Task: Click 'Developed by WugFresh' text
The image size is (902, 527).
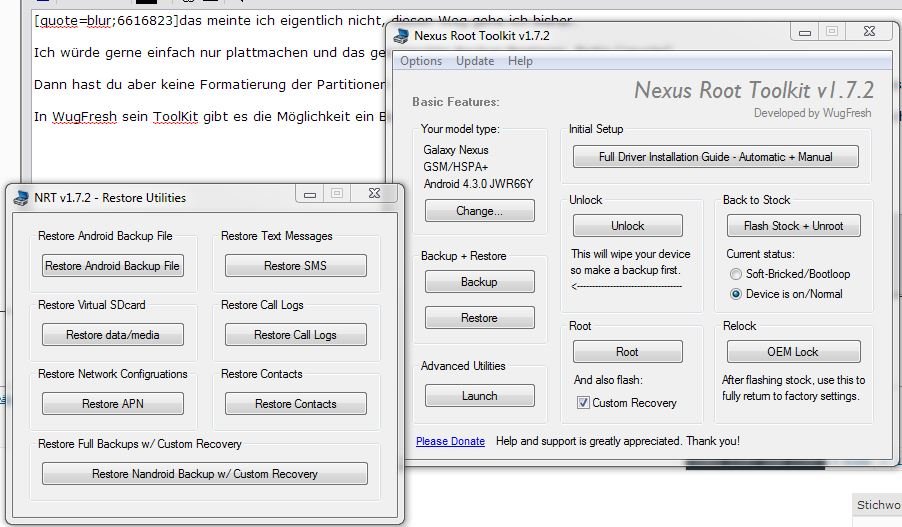Action: [812, 113]
